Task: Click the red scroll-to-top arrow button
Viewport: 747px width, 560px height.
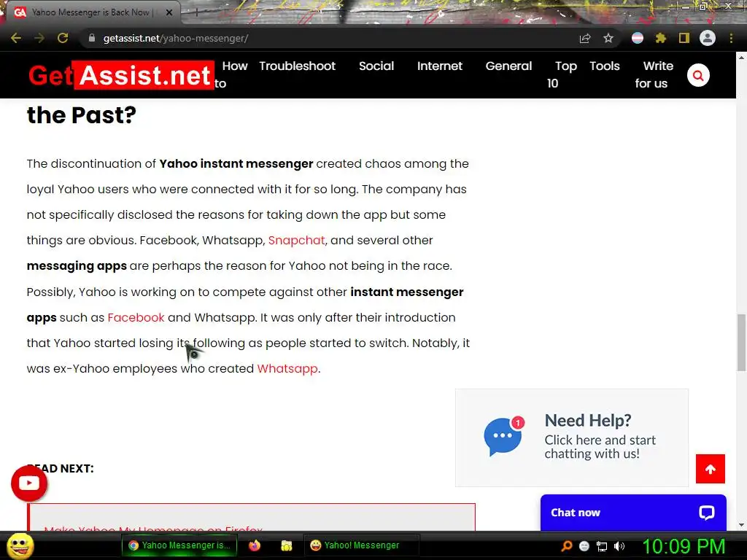Action: [x=711, y=469]
